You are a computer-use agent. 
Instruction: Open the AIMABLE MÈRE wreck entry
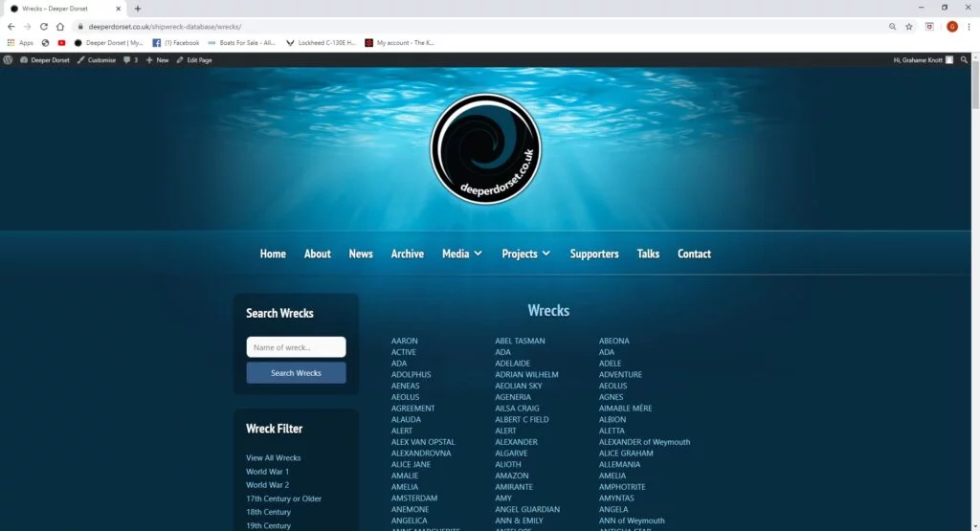(x=625, y=409)
